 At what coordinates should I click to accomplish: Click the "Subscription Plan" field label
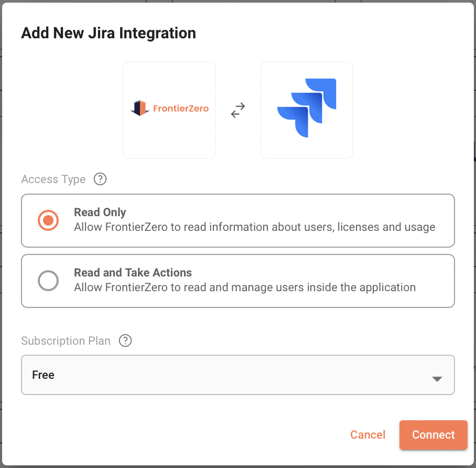pos(66,341)
